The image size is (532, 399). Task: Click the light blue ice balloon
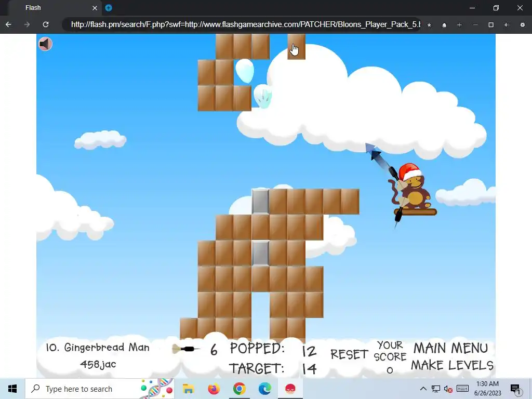(245, 71)
